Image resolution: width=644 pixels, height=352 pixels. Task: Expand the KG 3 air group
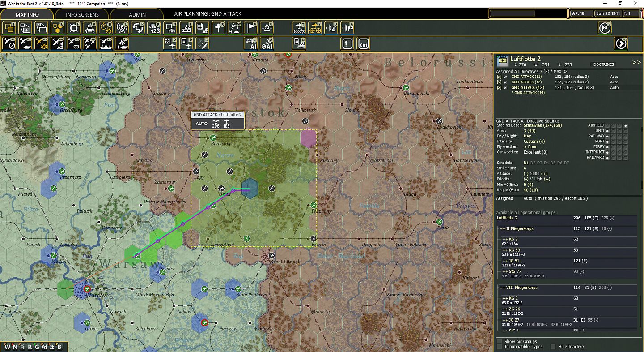[505, 240]
